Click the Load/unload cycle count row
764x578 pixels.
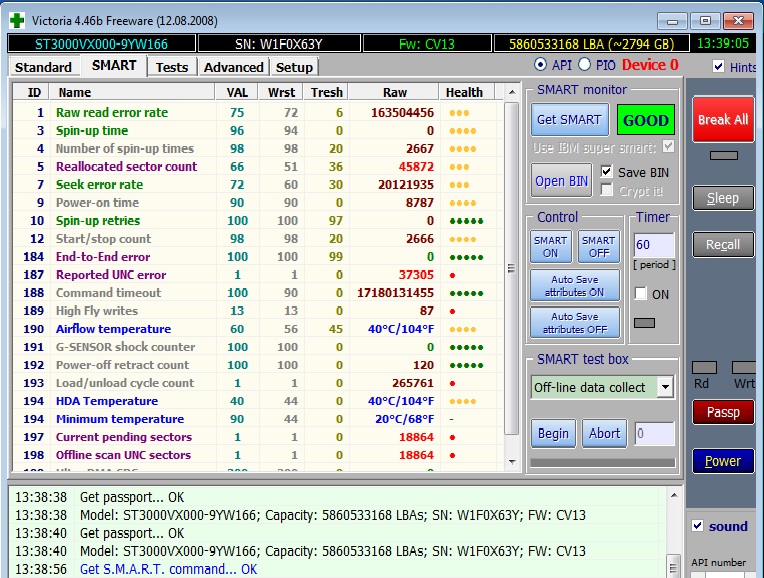coord(258,383)
